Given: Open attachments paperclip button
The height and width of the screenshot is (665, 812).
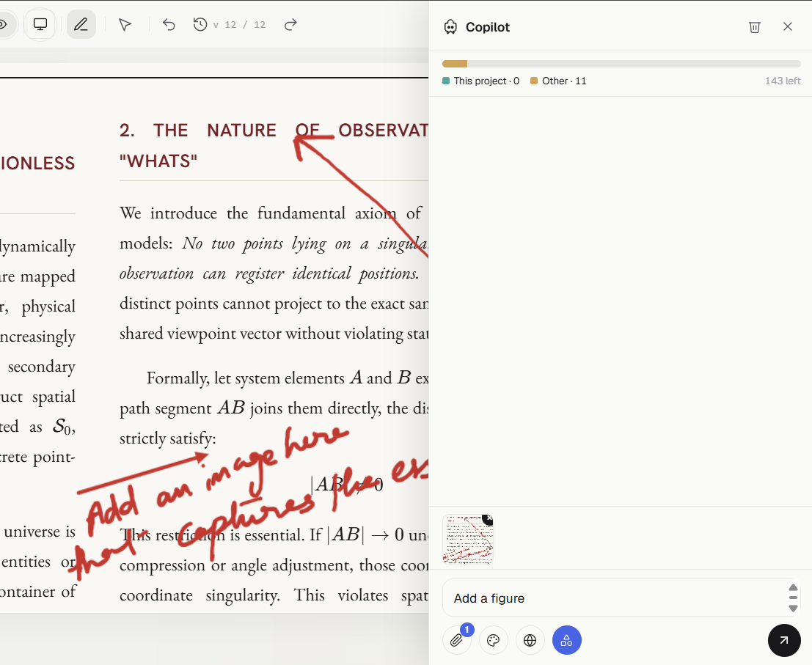Looking at the screenshot, I should [x=457, y=640].
